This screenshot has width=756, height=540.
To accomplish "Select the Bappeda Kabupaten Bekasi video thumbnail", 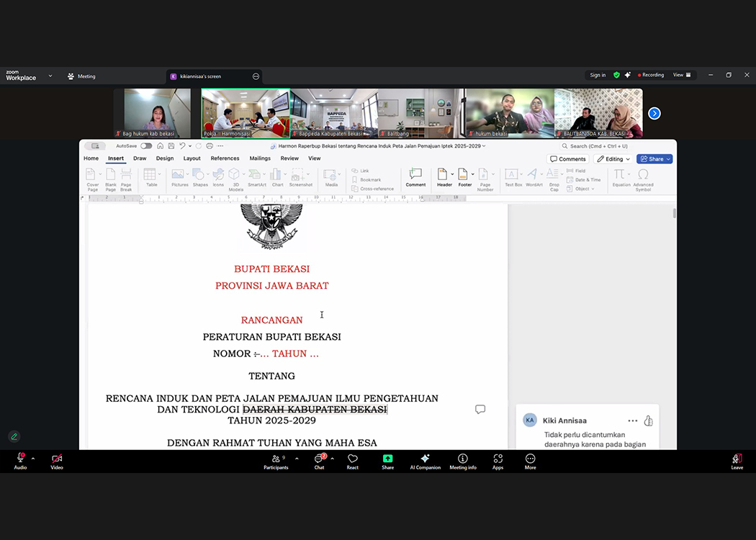I will [x=333, y=113].
